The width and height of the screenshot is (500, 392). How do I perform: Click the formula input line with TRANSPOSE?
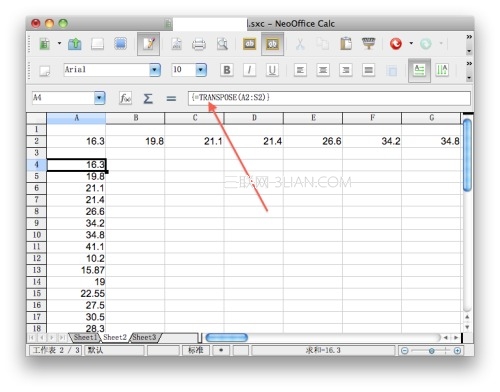329,98
